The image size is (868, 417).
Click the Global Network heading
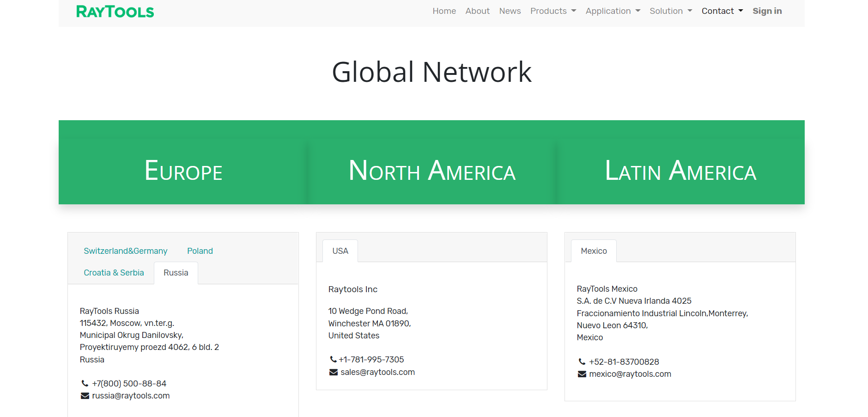click(x=432, y=72)
